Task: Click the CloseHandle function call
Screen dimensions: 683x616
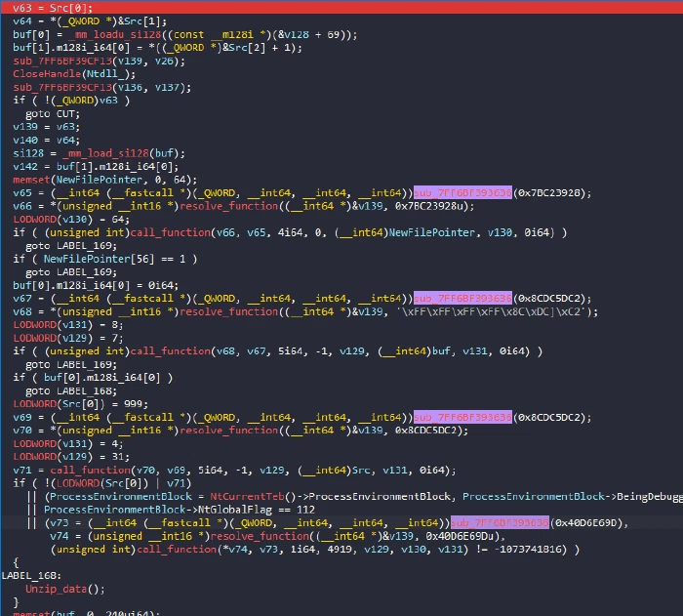Action: (x=47, y=74)
